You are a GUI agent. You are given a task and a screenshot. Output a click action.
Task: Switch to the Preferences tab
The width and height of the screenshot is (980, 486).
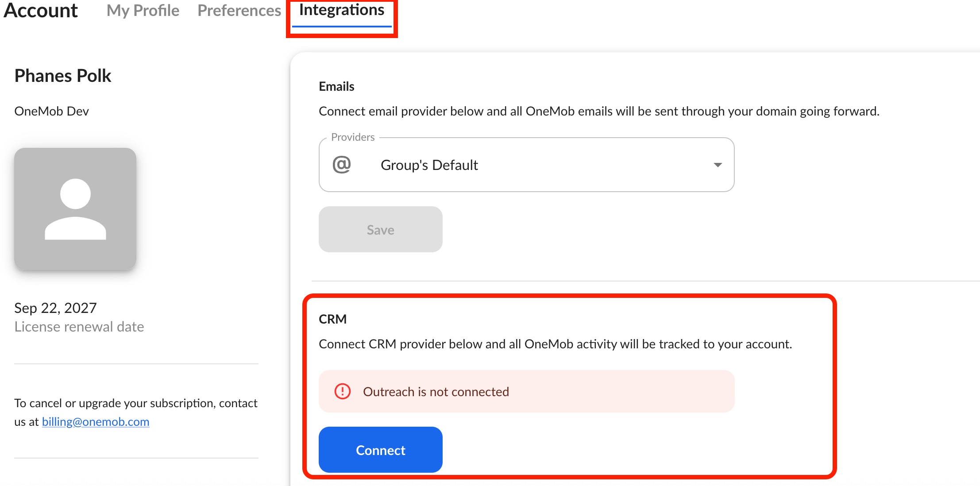239,11
